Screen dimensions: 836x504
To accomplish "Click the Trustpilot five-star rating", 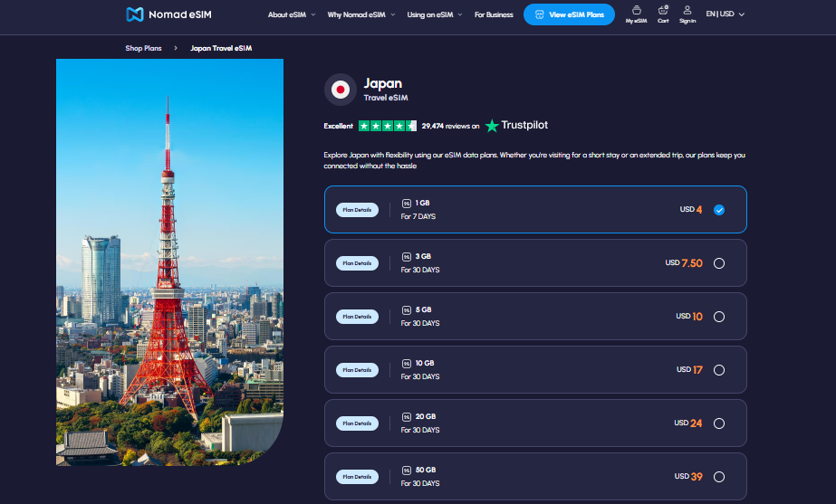I will pos(387,127).
